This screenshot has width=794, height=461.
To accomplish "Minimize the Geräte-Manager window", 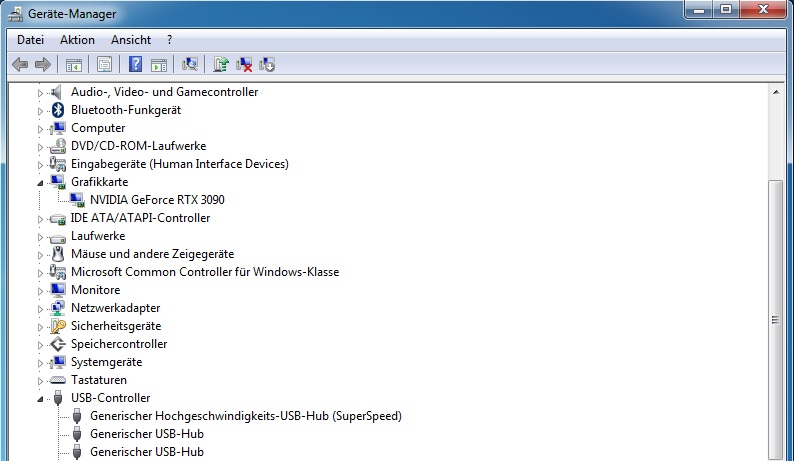I will pyautogui.click(x=699, y=10).
